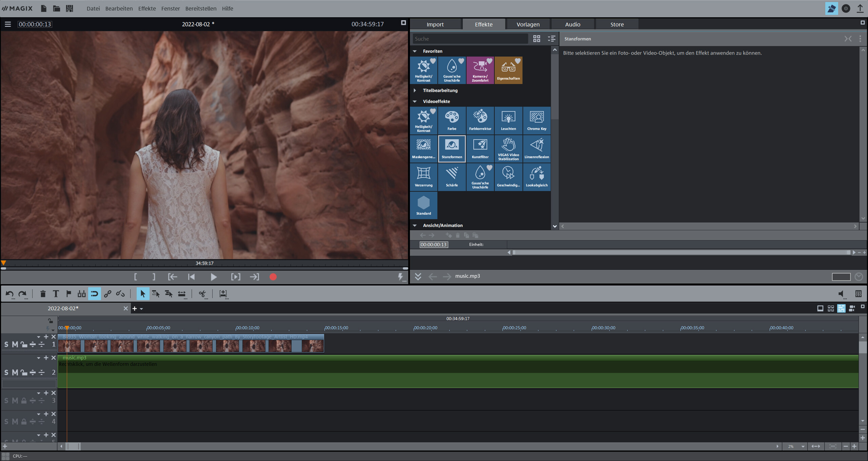
Task: Click the text title tool icon
Action: (x=56, y=294)
